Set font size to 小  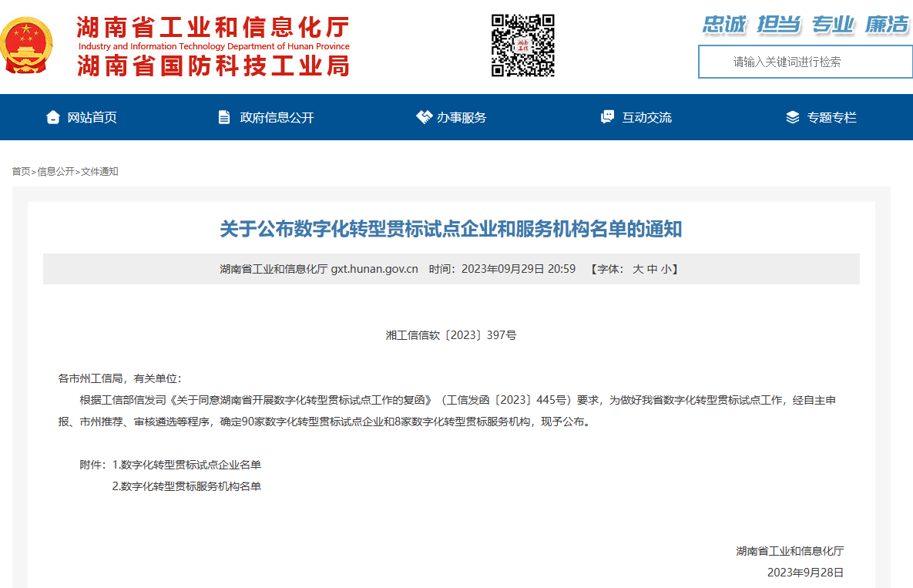[x=666, y=269]
